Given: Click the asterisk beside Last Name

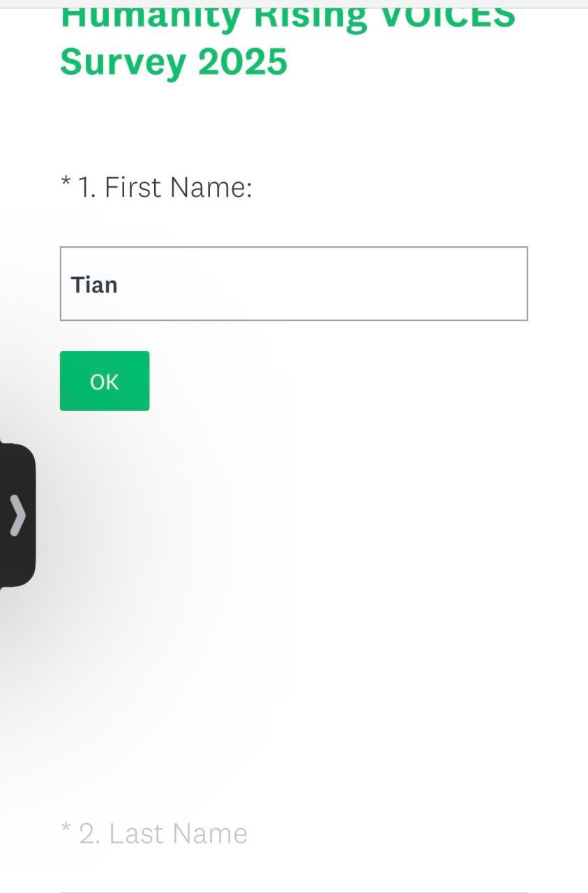Looking at the screenshot, I should point(66,830).
